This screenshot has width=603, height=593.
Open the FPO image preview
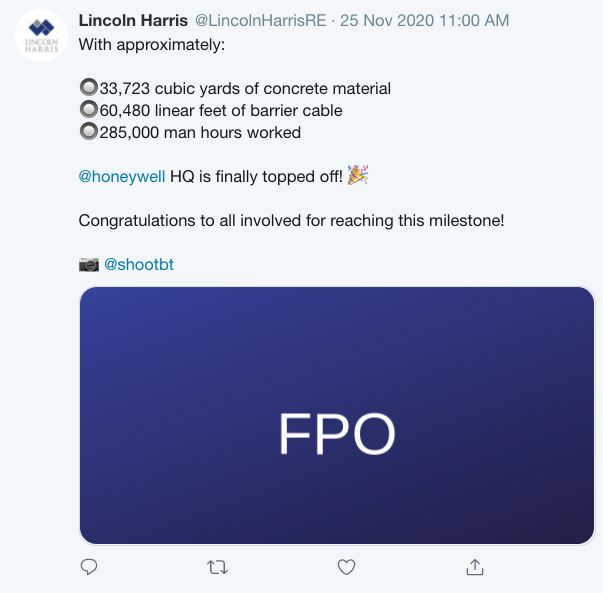coord(337,416)
